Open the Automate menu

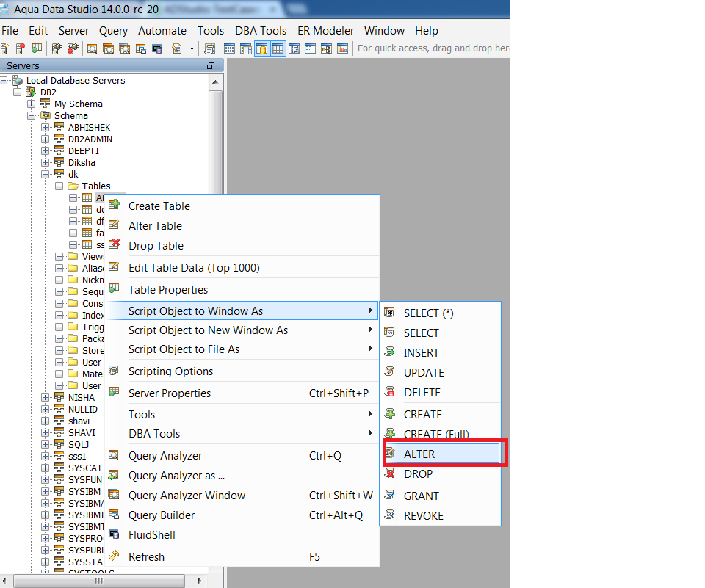point(162,31)
